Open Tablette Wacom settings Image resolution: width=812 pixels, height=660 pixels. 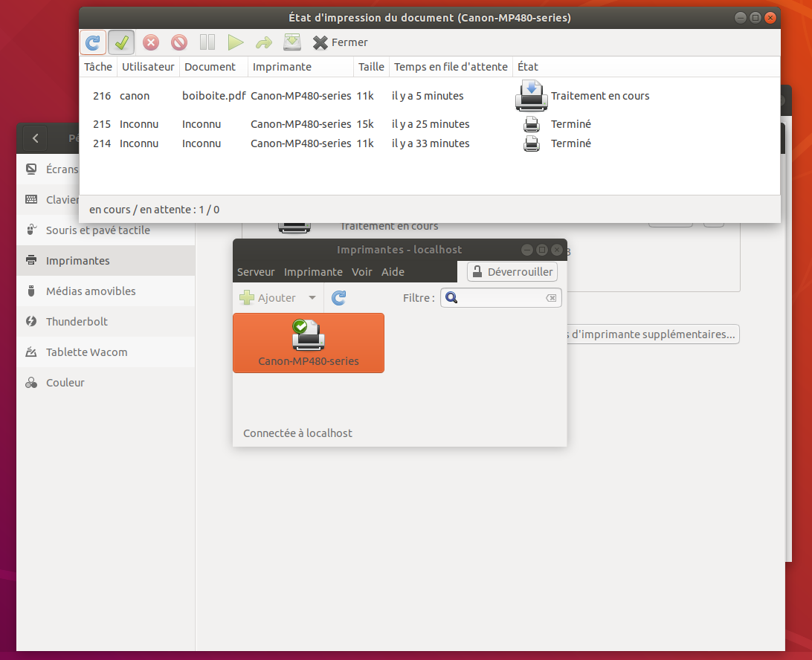106,352
